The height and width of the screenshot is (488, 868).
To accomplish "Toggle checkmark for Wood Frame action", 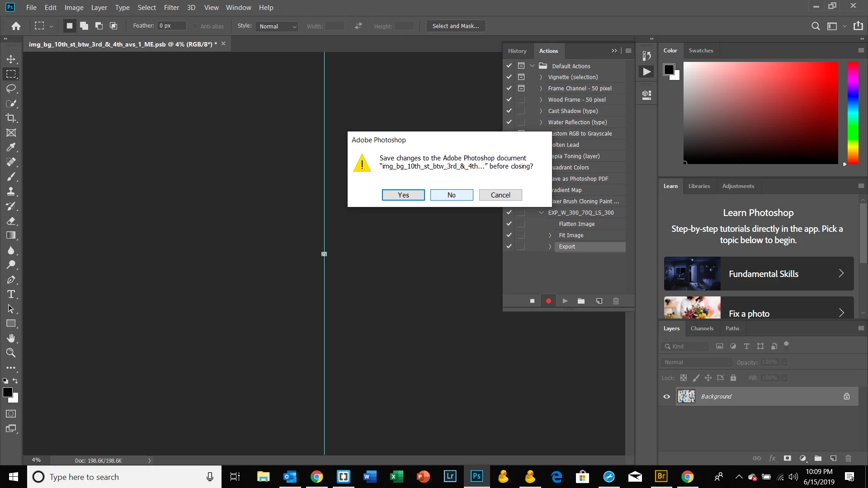I will coord(509,99).
